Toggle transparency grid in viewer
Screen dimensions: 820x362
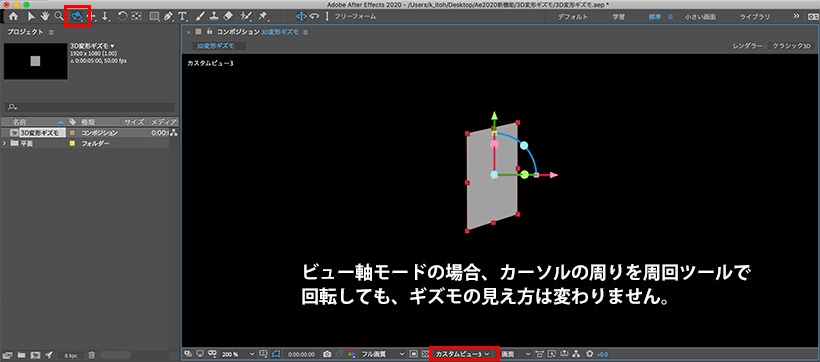tap(425, 354)
